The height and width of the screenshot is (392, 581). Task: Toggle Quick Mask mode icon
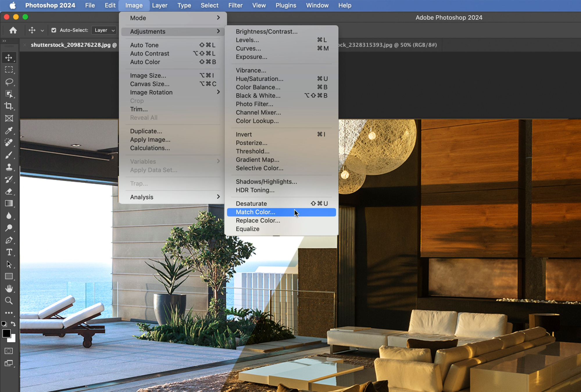9,351
